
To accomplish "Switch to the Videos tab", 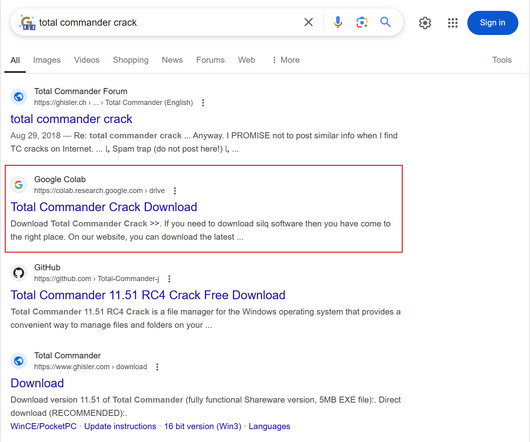I will pyautogui.click(x=87, y=60).
